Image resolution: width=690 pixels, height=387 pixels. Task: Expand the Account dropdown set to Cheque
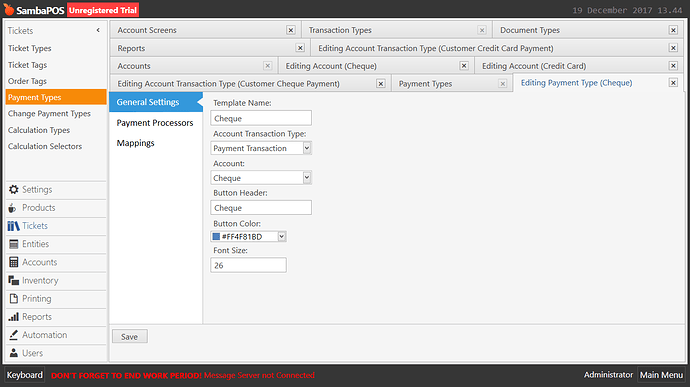(x=307, y=177)
